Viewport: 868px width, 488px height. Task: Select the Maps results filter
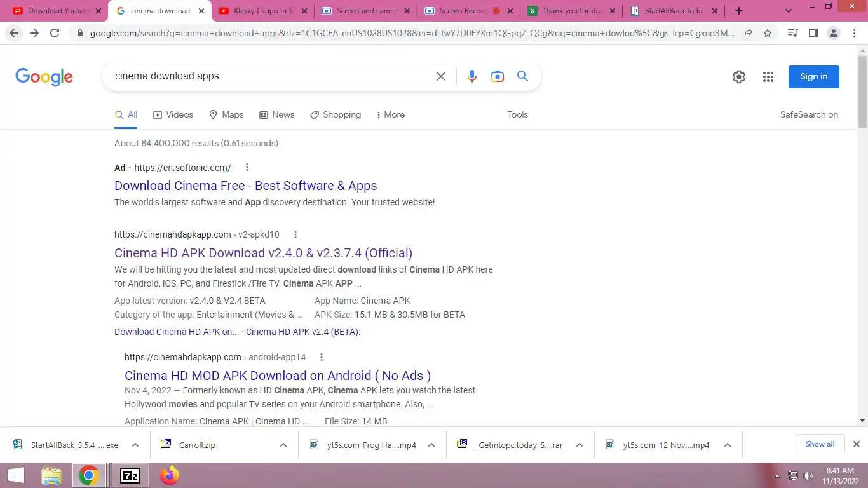226,115
